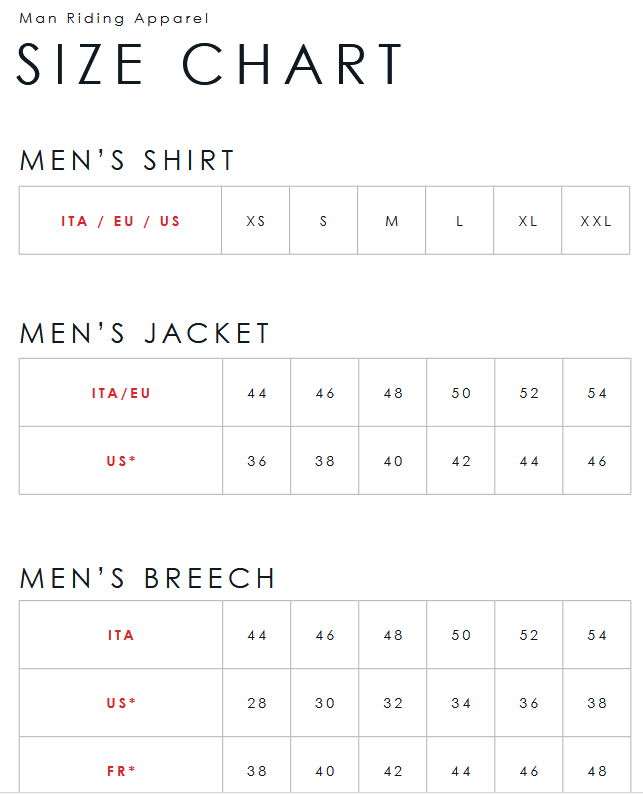
Task: Click the ITA row label in breech table
Action: [121, 635]
